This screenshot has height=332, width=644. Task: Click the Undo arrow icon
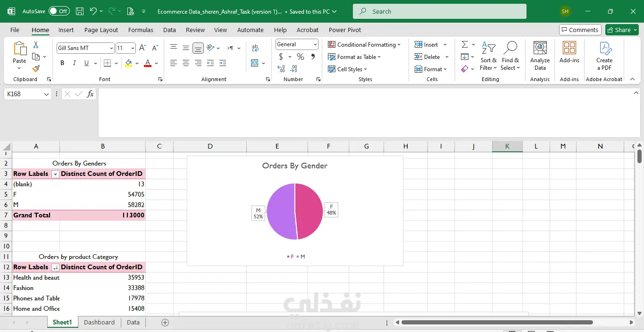[93, 11]
